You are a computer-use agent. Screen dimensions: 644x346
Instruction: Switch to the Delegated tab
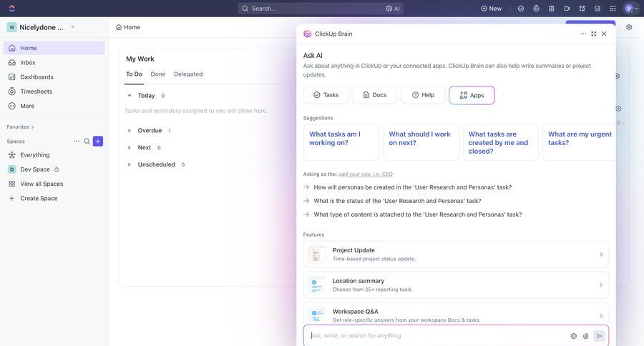click(188, 74)
